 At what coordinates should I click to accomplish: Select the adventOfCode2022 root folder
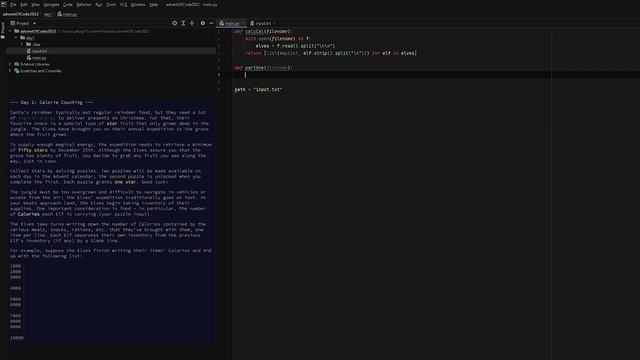[38, 31]
